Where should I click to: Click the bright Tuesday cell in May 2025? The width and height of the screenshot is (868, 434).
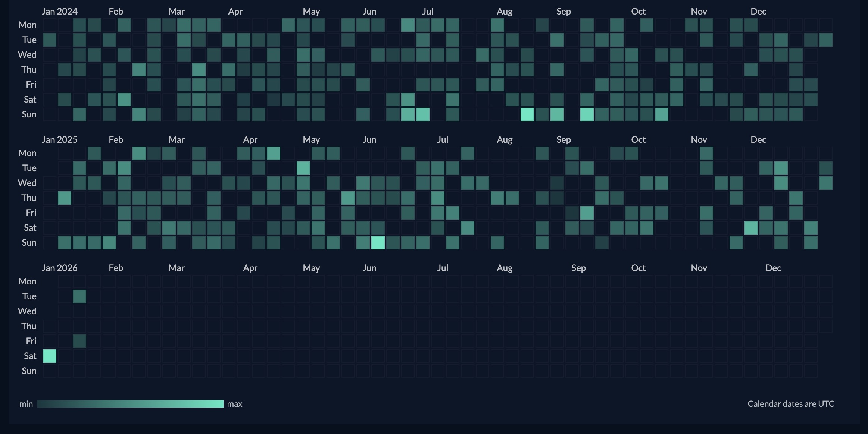[x=303, y=168]
